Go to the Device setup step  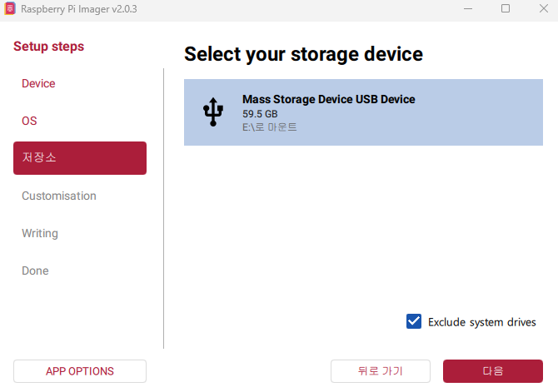[x=38, y=83]
